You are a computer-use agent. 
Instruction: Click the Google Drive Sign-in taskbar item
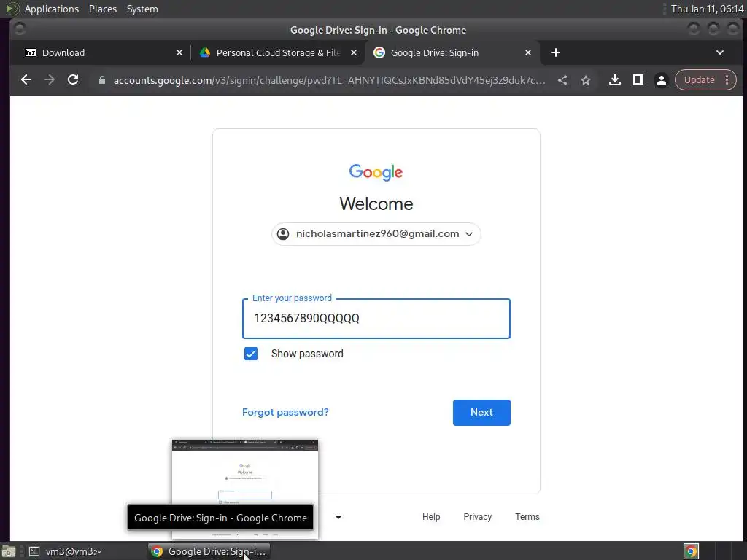pyautogui.click(x=209, y=551)
